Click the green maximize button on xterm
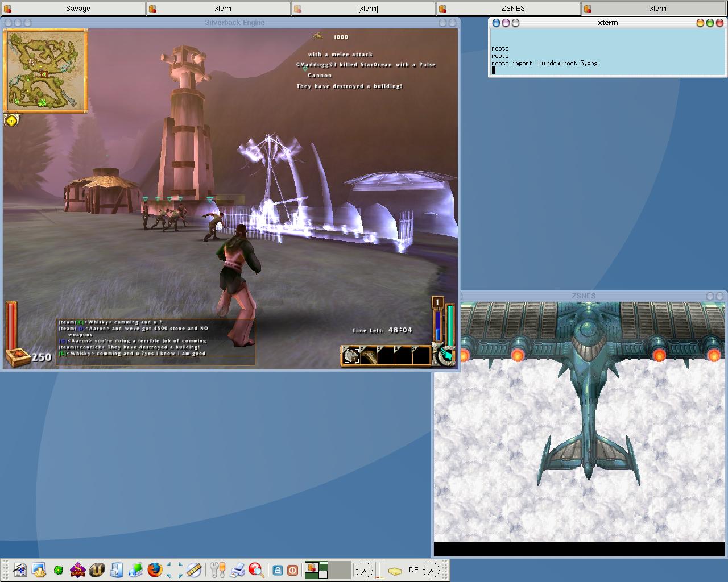 click(x=710, y=23)
